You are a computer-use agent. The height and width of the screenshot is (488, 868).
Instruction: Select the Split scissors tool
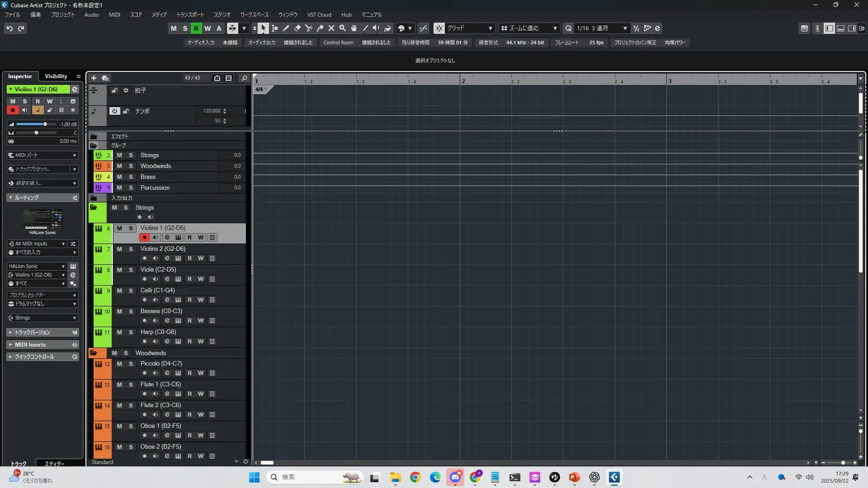pos(309,28)
